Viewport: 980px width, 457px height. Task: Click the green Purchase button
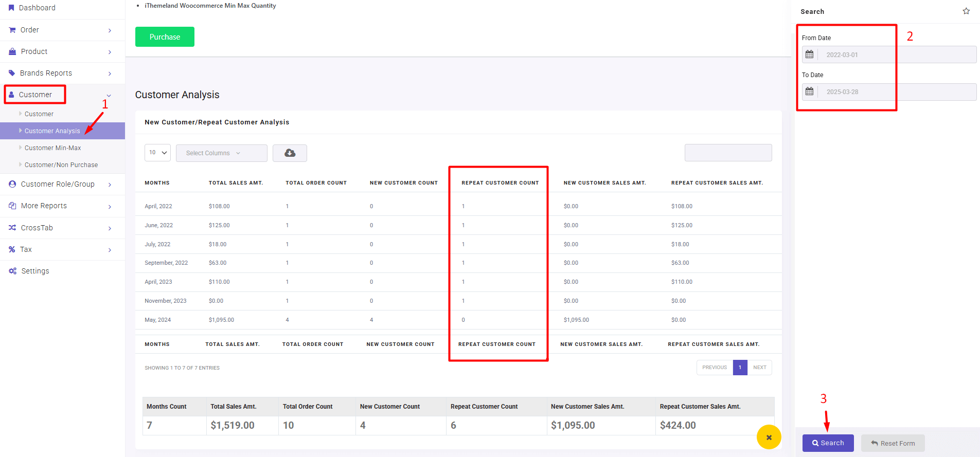coord(165,37)
